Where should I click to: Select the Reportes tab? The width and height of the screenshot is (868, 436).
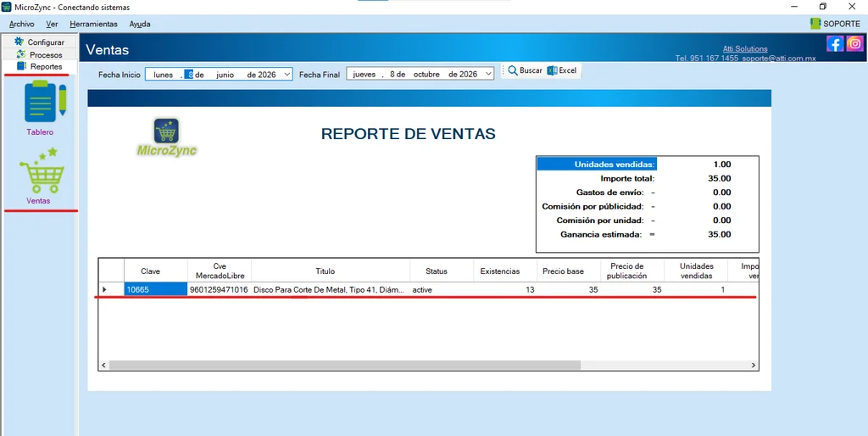(39, 66)
